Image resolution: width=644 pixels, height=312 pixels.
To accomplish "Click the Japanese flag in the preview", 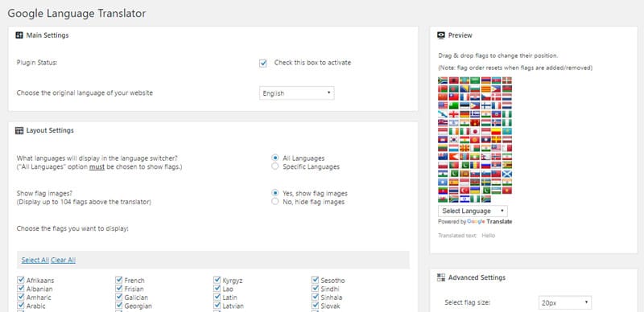I will pos(475,131).
